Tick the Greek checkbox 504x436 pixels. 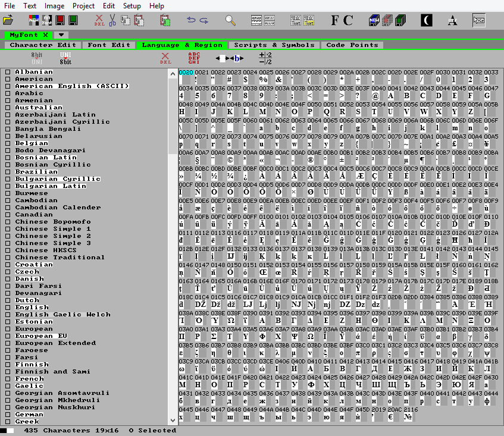coord(8,421)
